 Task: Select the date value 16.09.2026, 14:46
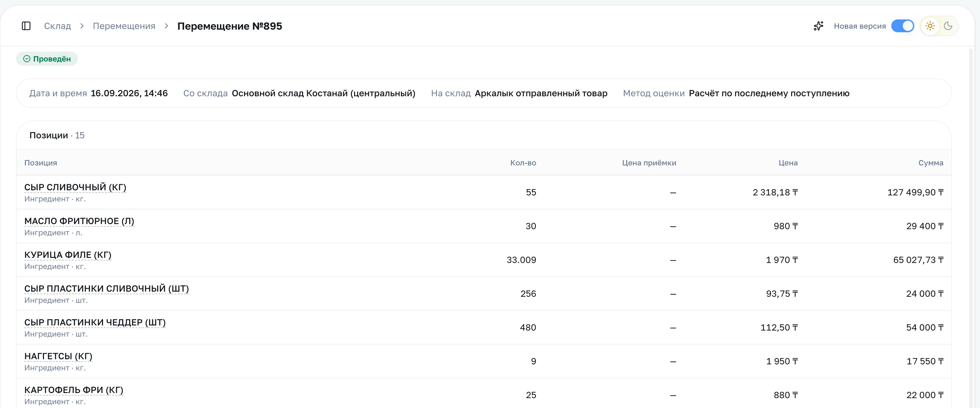click(x=129, y=93)
